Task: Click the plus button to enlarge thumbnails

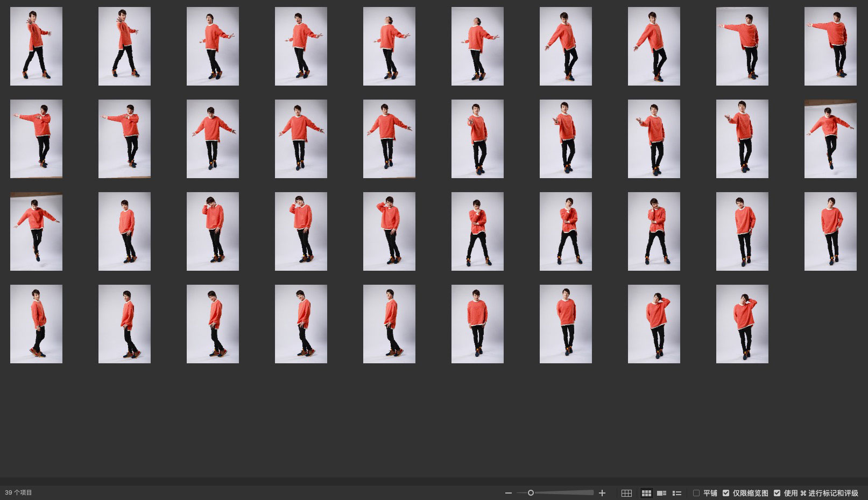Action: point(602,493)
